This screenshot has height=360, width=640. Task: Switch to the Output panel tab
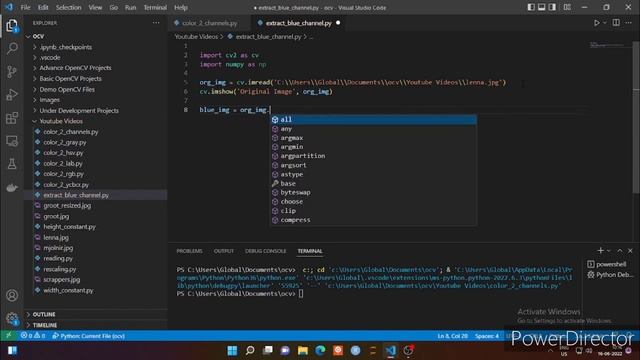click(224, 251)
